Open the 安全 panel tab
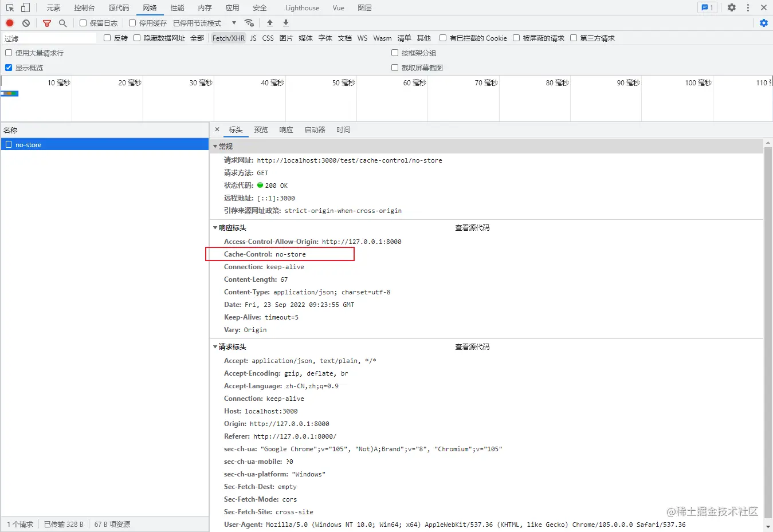Image resolution: width=773 pixels, height=532 pixels. tap(260, 7)
